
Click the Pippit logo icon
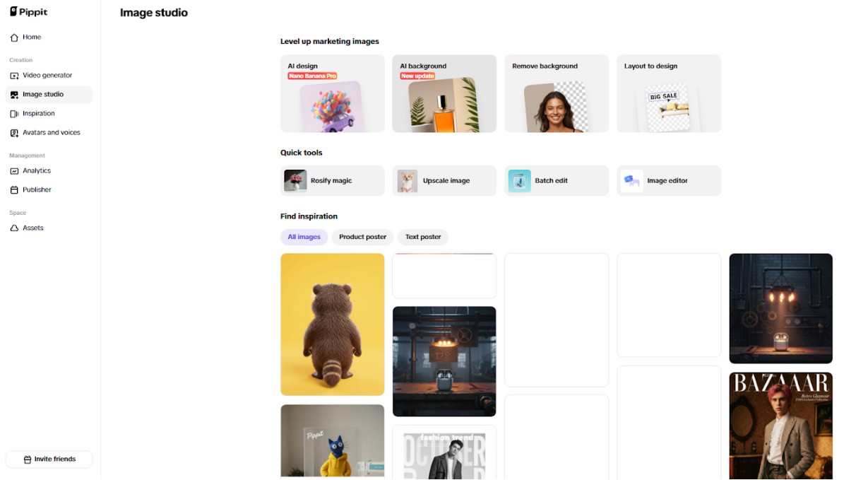tap(13, 12)
